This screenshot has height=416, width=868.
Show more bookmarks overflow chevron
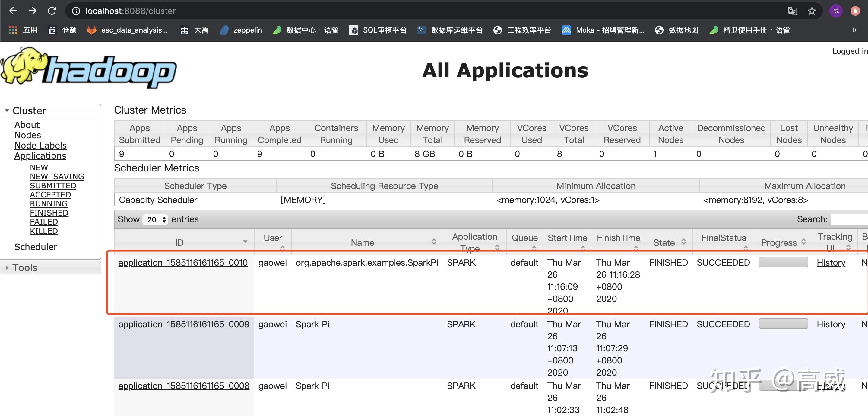854,30
